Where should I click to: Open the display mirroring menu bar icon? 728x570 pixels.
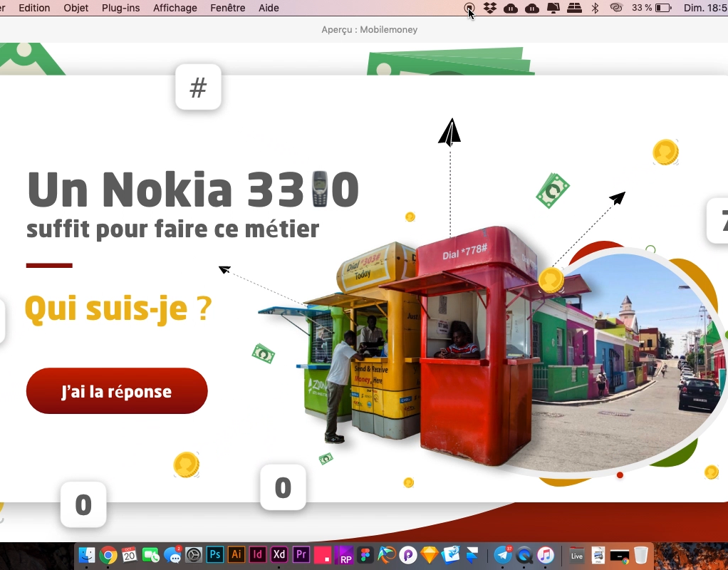[x=553, y=8]
